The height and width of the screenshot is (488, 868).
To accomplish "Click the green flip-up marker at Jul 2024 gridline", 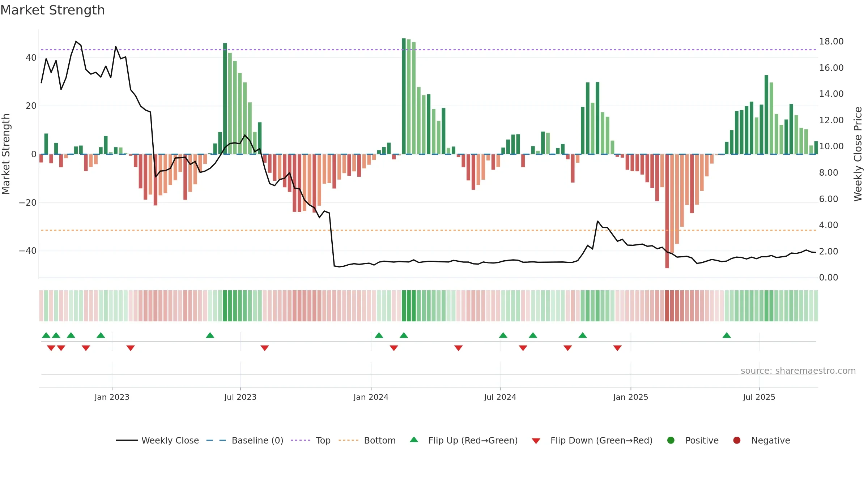I will pyautogui.click(x=503, y=335).
